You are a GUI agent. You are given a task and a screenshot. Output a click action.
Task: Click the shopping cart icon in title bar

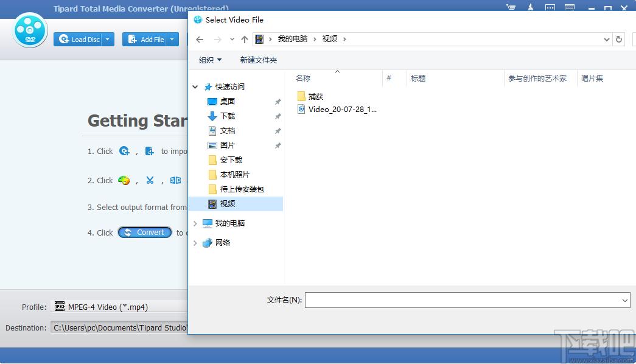click(511, 8)
